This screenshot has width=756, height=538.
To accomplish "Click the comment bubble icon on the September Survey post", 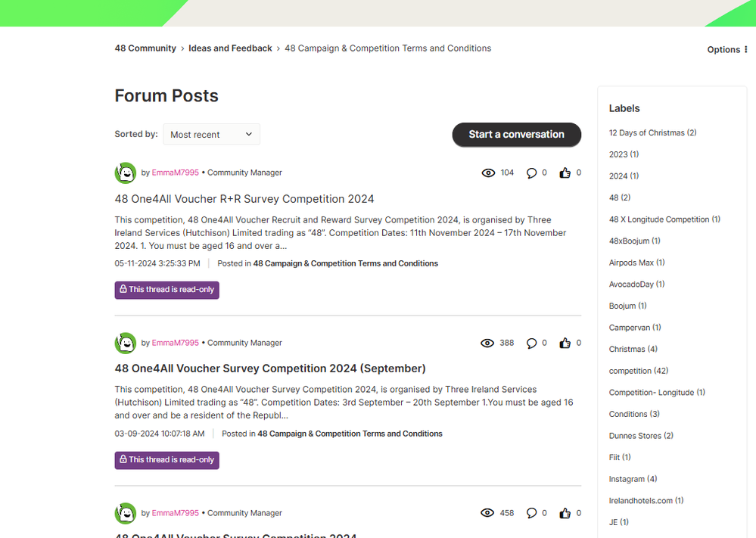I will pyautogui.click(x=531, y=343).
